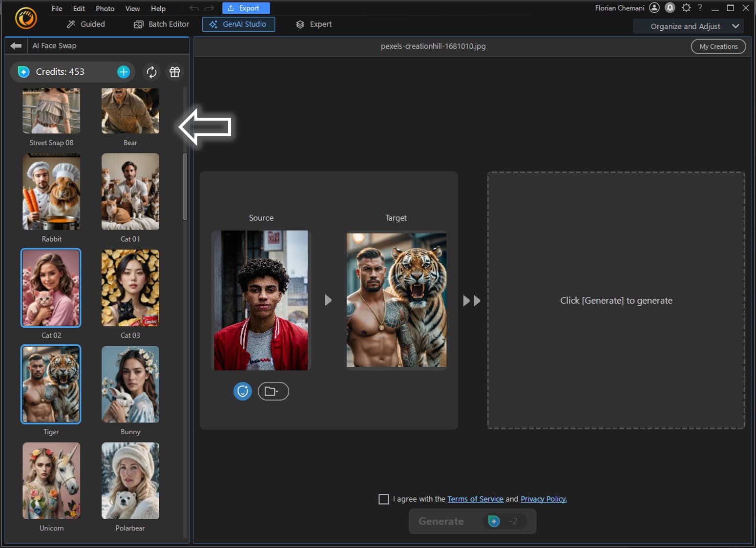This screenshot has height=548, width=756.
Task: Open the gift rewards icon
Action: [x=174, y=72]
